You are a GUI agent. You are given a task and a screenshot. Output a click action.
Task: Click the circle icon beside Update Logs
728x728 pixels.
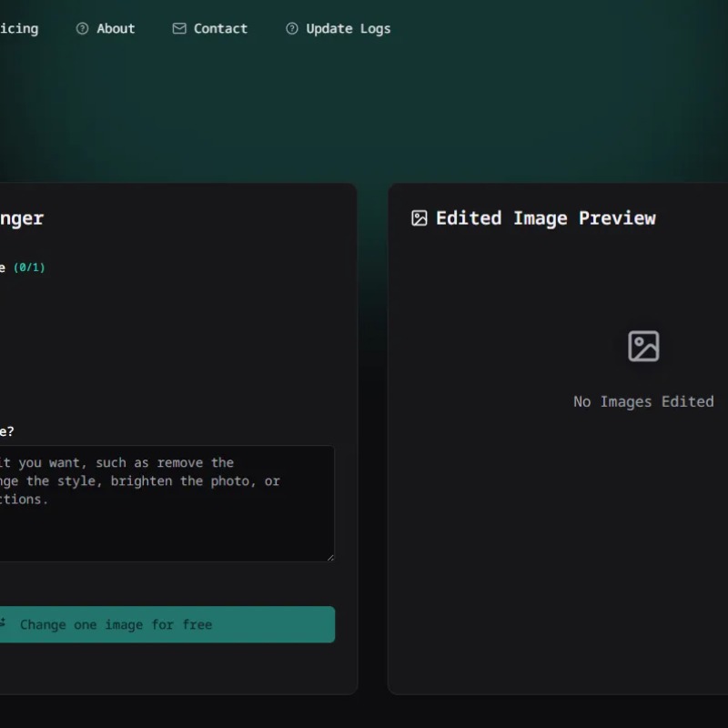pos(291,29)
